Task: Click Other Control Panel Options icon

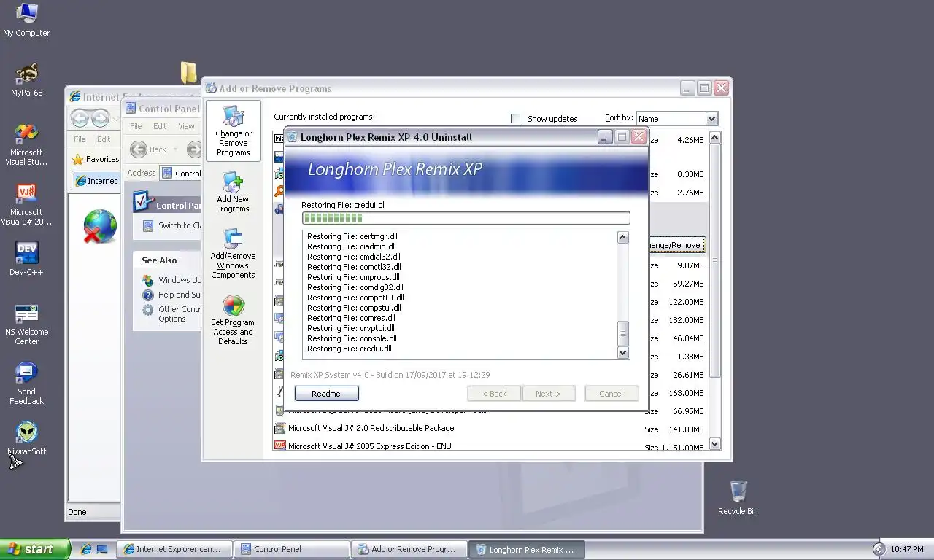Action: 148,310
